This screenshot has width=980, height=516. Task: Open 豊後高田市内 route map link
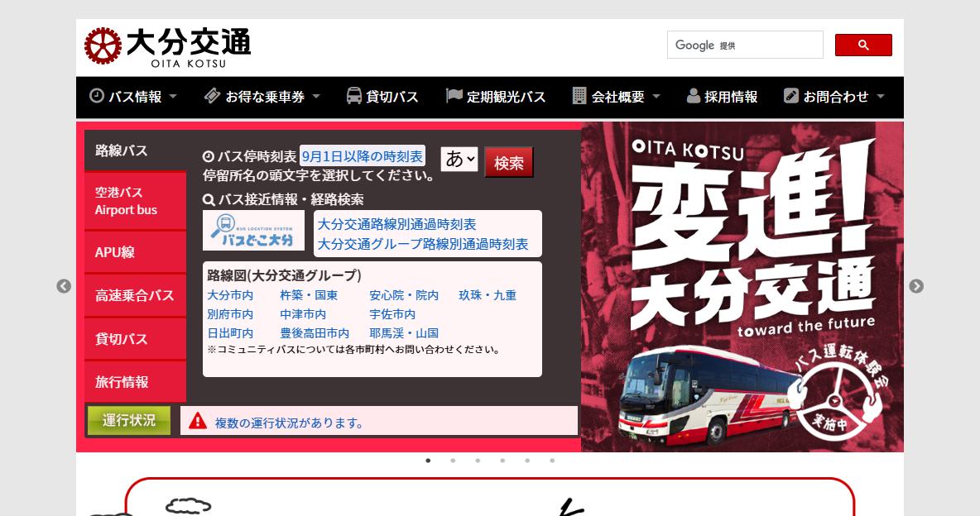coord(315,333)
